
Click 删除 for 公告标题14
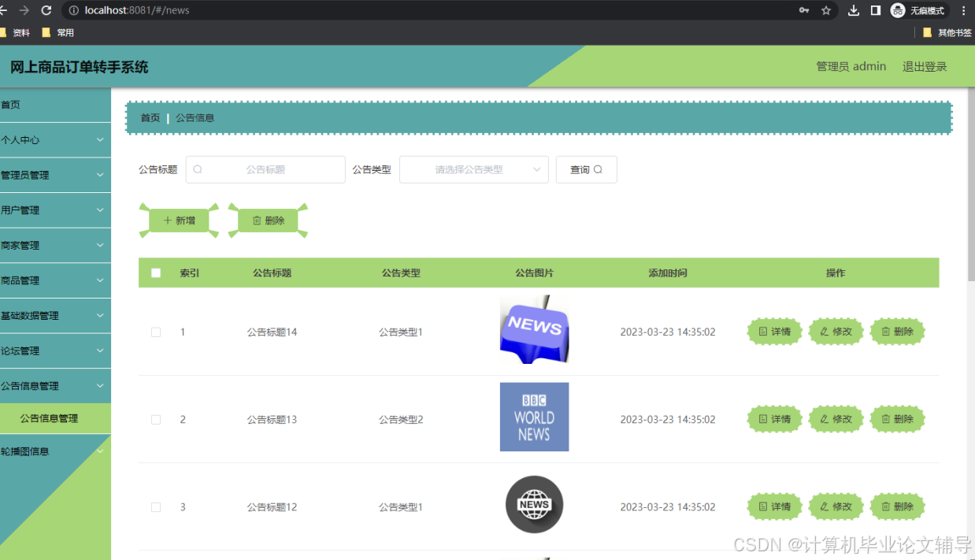tap(897, 332)
